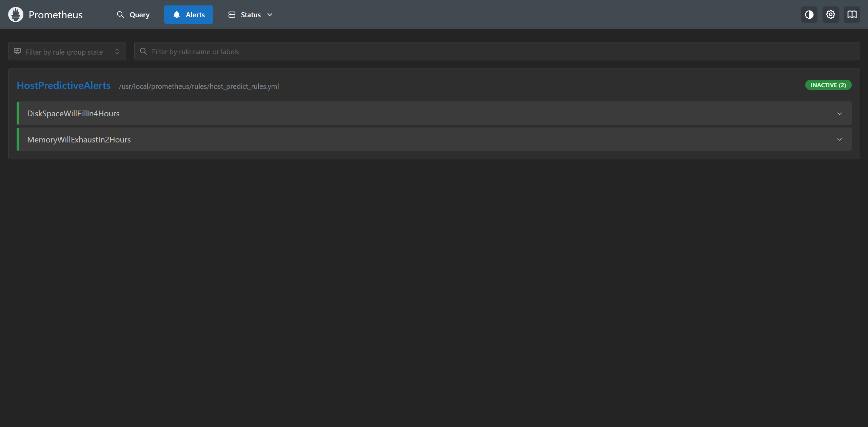Click the monitor icon in state filter
This screenshot has width=868, height=427.
pos(17,51)
